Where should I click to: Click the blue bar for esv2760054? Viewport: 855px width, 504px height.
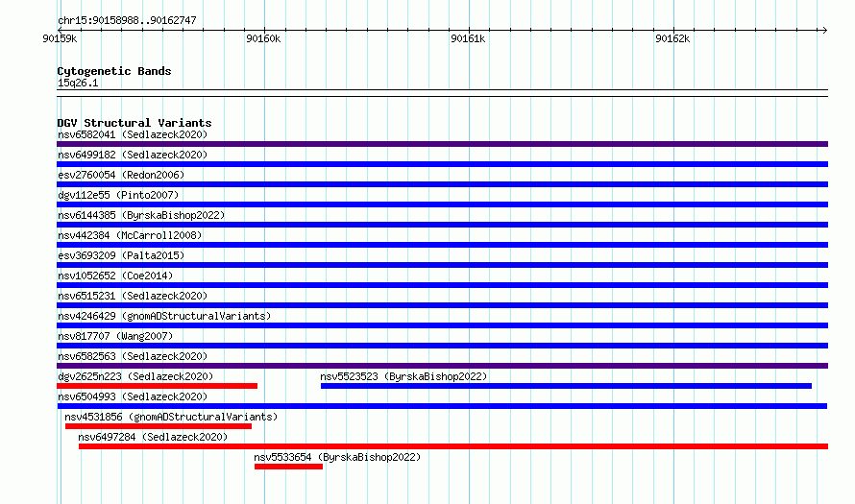pyautogui.click(x=442, y=184)
